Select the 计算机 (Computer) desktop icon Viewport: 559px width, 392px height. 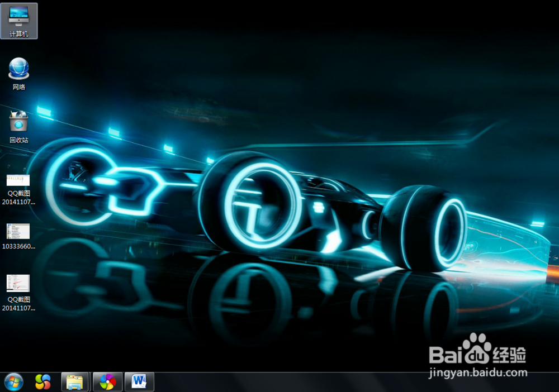click(x=19, y=21)
